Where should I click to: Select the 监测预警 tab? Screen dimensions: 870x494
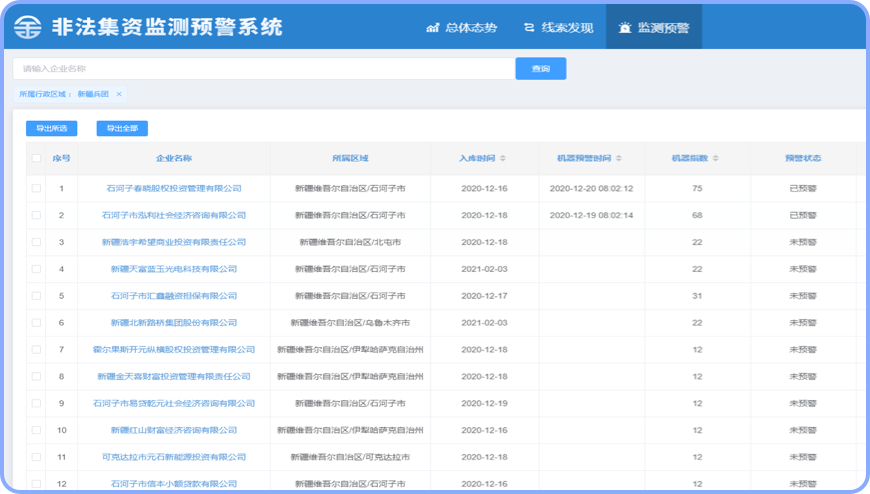654,27
